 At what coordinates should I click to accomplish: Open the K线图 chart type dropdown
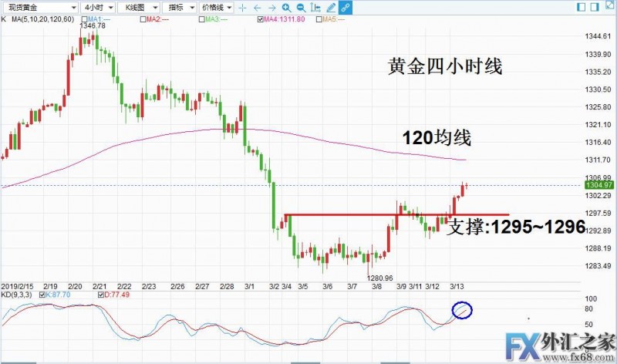click(140, 7)
